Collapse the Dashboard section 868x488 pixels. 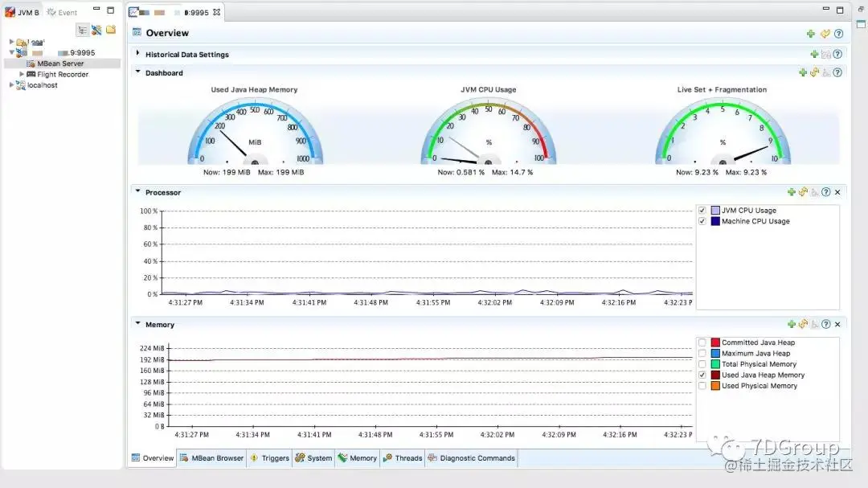pyautogui.click(x=138, y=72)
